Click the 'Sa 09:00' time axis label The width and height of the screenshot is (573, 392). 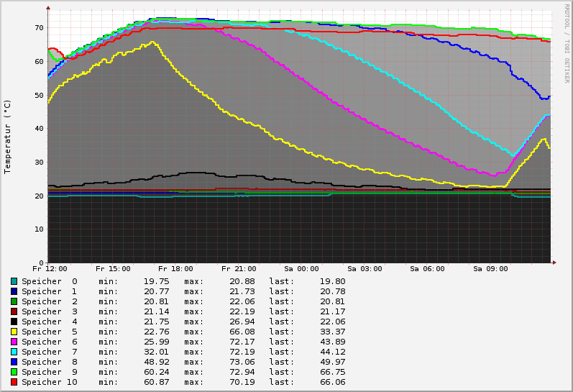coord(490,269)
